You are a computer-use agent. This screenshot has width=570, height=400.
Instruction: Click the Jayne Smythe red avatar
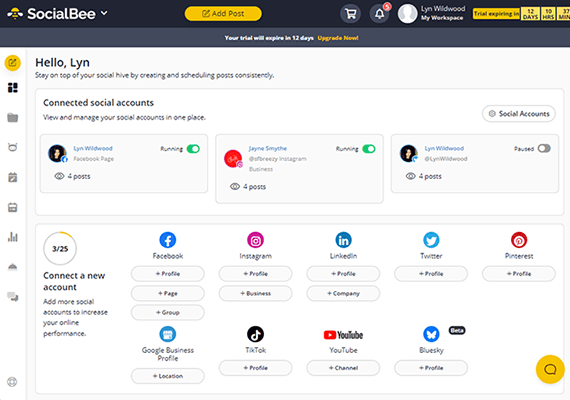pos(233,159)
